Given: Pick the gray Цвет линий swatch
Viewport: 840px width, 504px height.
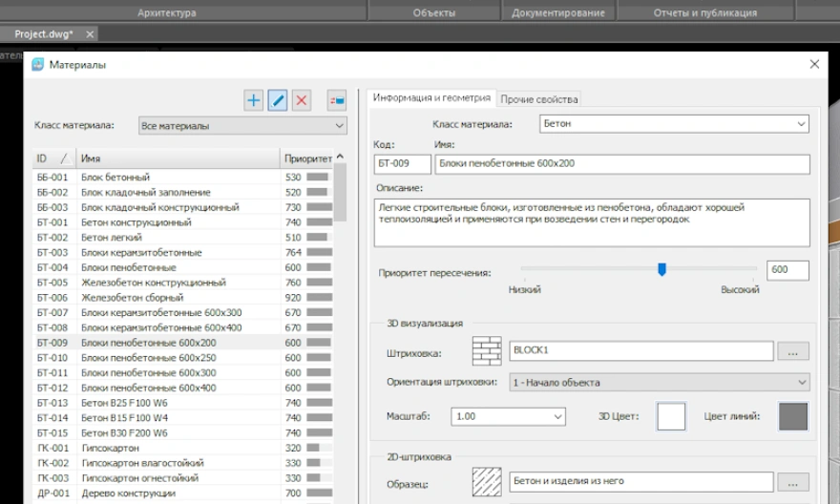Looking at the screenshot, I should (793, 417).
